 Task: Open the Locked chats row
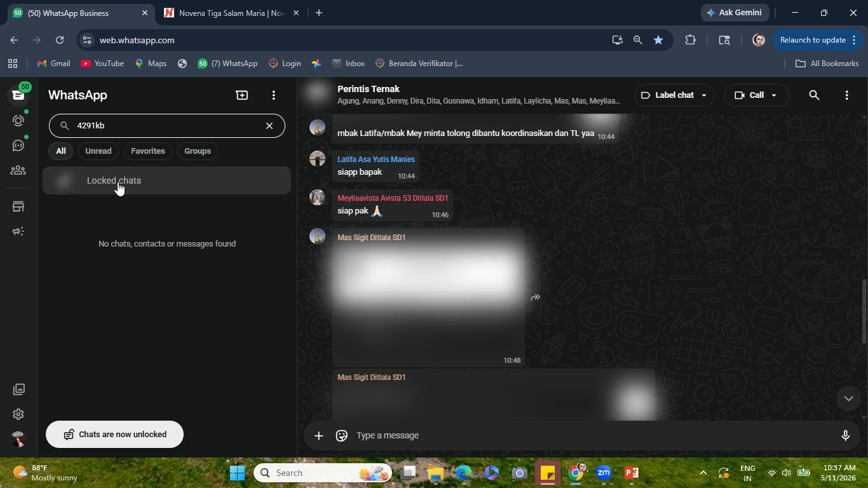[x=166, y=180]
